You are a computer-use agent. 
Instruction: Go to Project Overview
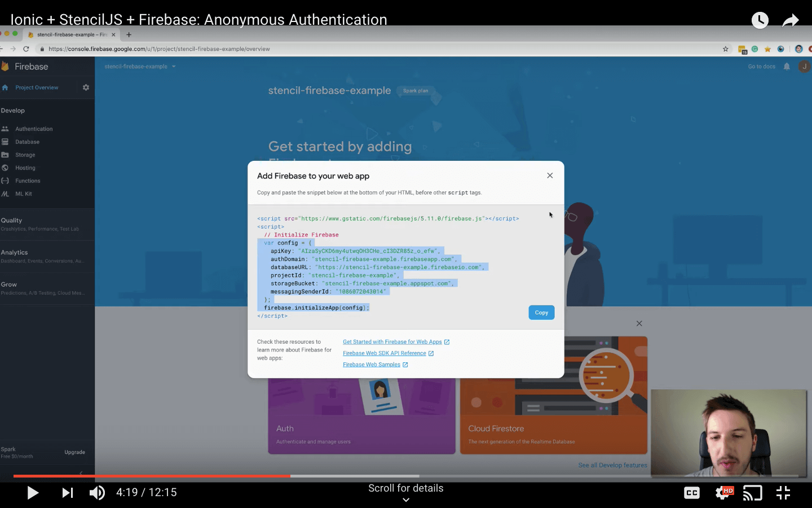pyautogui.click(x=37, y=87)
